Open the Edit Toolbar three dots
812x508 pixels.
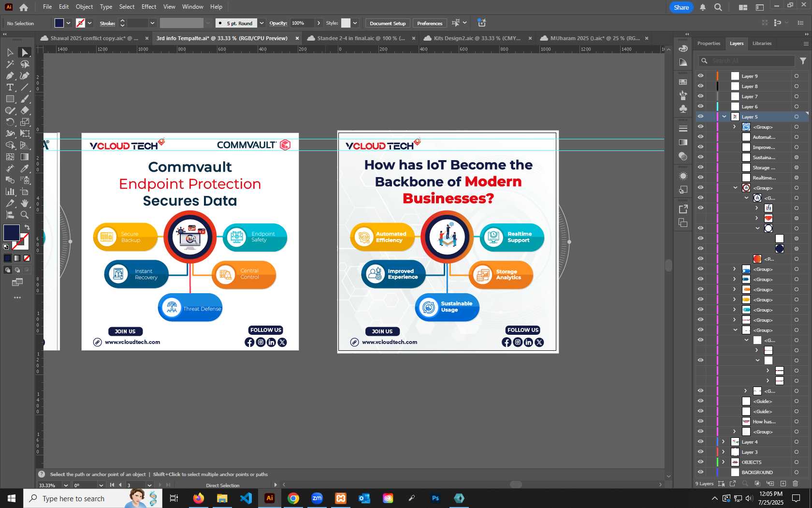[17, 298]
